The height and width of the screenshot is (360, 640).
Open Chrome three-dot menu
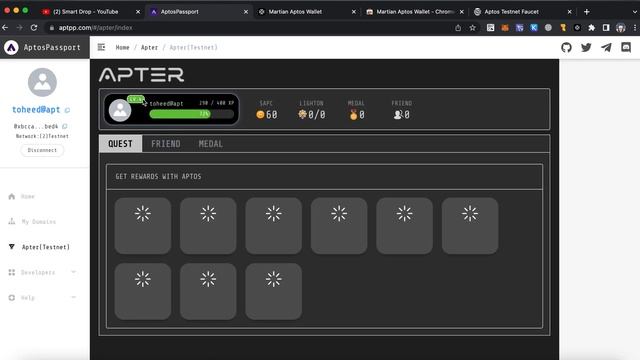coord(635,28)
